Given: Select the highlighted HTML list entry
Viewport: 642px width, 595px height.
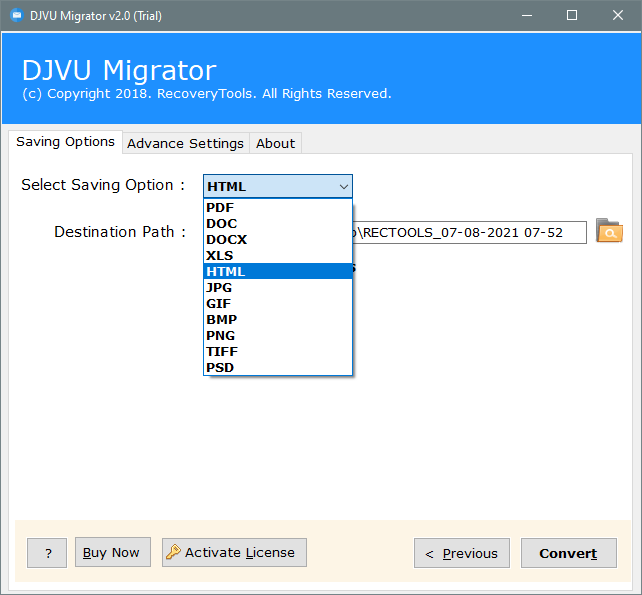Looking at the screenshot, I should click(278, 271).
